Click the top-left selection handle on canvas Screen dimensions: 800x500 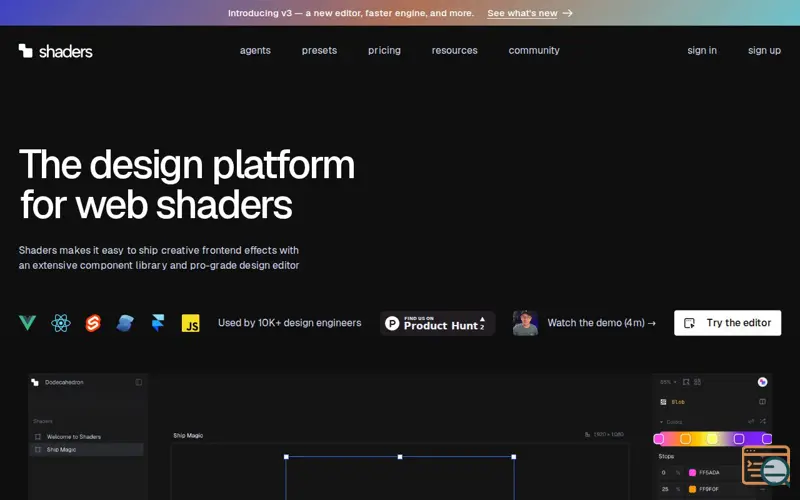286,457
